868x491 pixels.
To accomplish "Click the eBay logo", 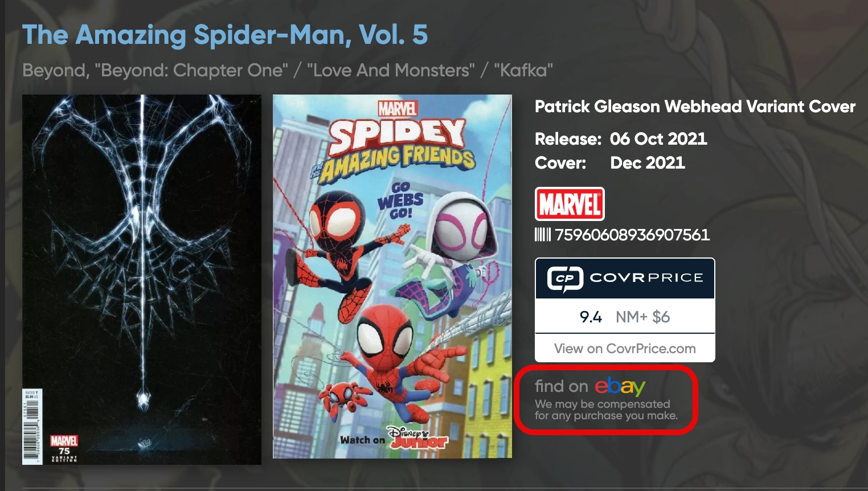I will pyautogui.click(x=620, y=386).
